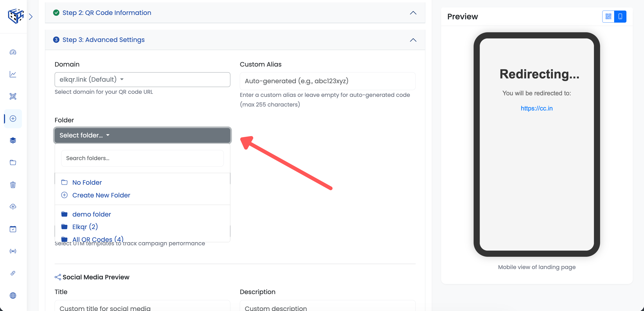Select the cloud upload sidebar icon
644x311 pixels.
(x=13, y=206)
